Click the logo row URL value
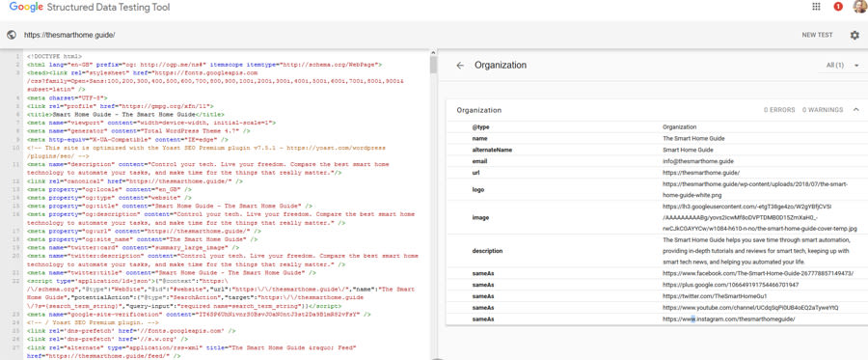Viewport: 868px width, 360px height. point(754,189)
